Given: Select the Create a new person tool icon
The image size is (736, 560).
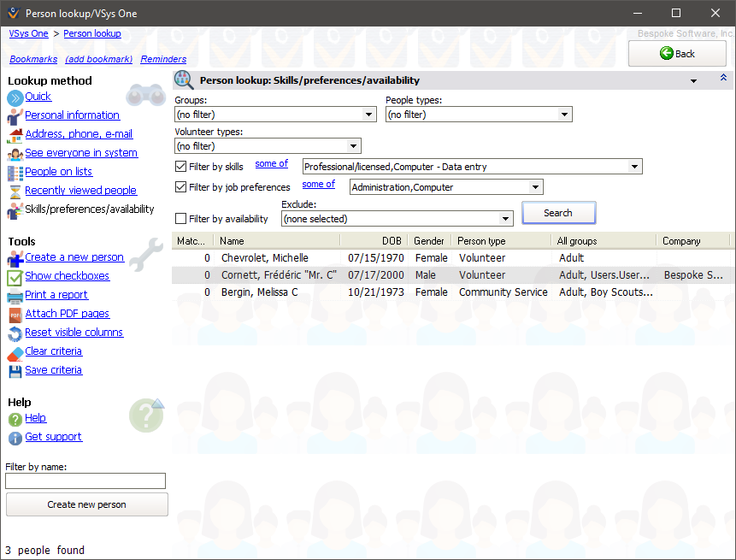Looking at the screenshot, I should click(16, 257).
